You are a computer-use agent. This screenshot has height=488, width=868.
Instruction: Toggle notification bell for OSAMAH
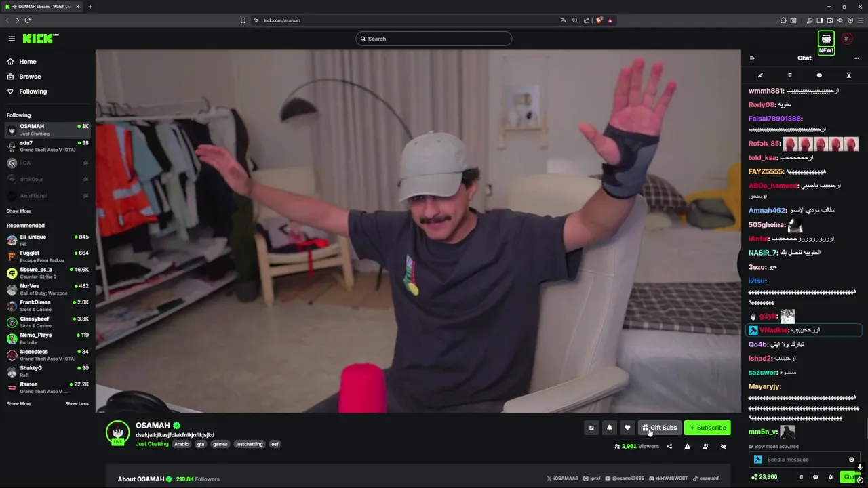point(609,428)
